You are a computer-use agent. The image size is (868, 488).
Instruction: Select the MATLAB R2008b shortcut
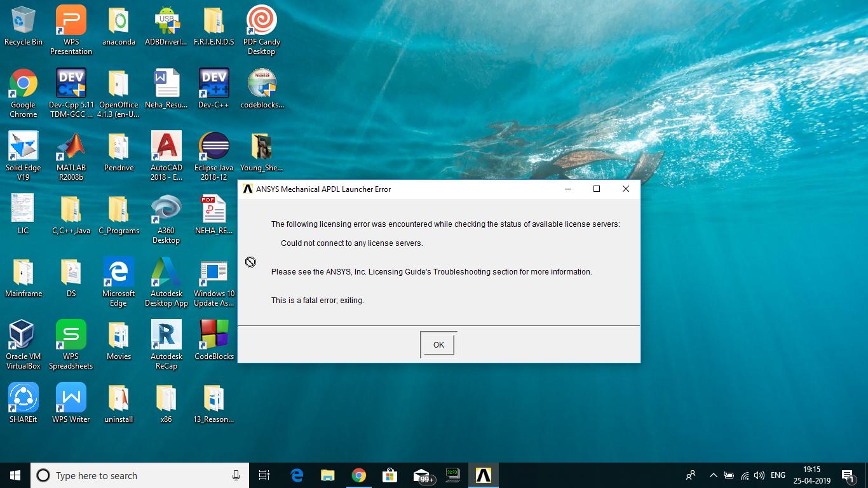pyautogui.click(x=71, y=156)
